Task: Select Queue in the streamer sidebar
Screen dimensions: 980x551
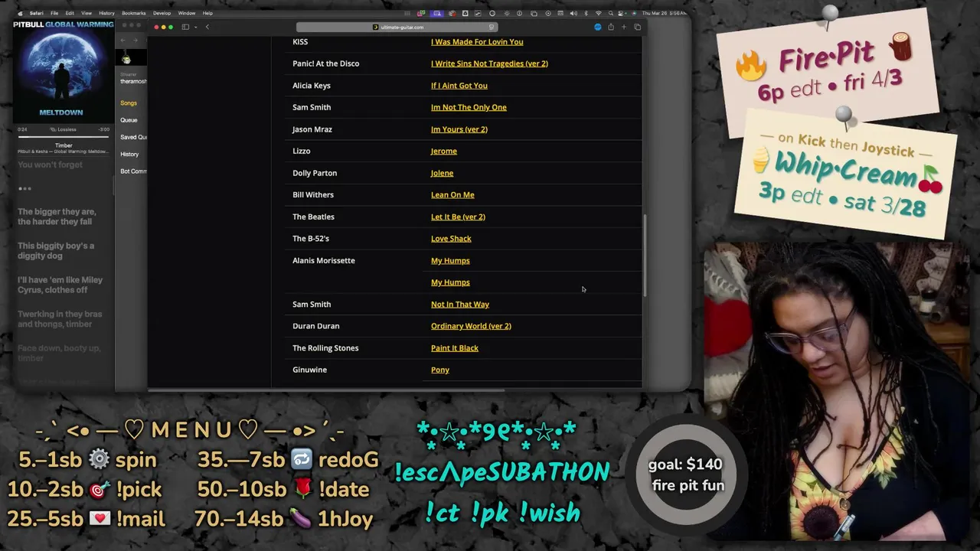Action: click(x=129, y=120)
